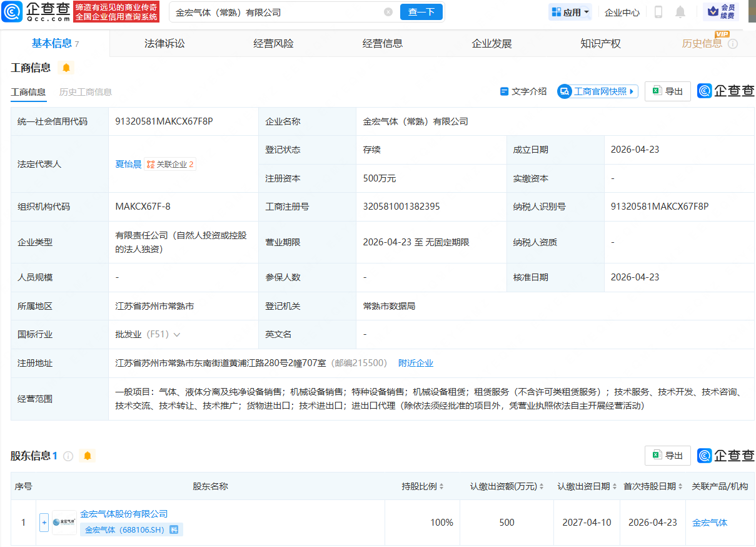Screen dimensions: 756x547
Task: Expand shareholder row with the plus button
Action: click(44, 522)
